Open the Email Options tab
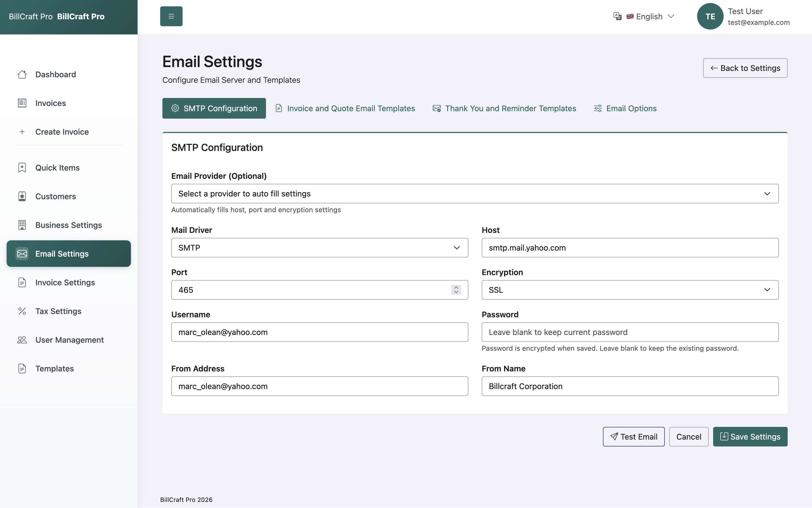This screenshot has width=812, height=508. point(625,108)
